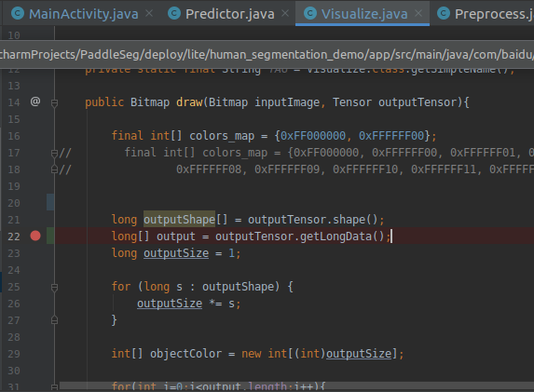
Task: Click the @ gutter icon on line 14
Action: click(x=35, y=101)
